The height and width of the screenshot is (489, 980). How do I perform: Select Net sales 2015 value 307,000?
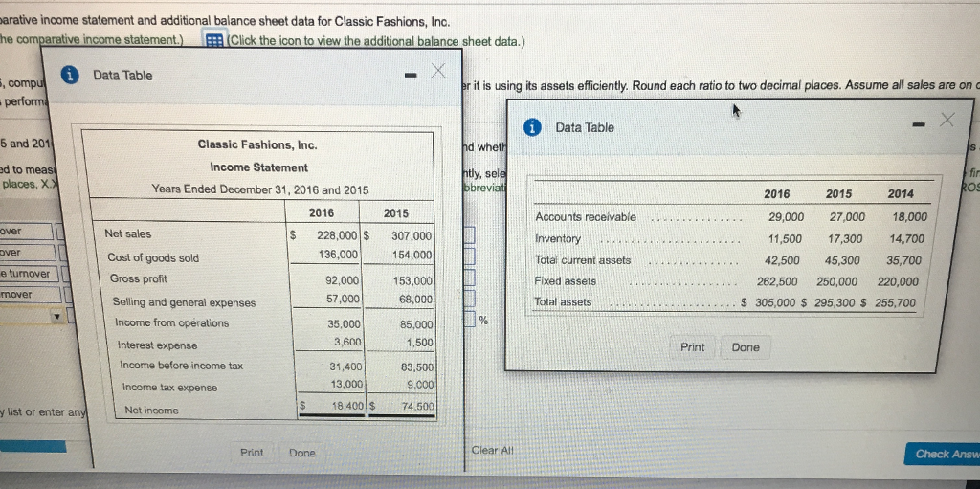[x=412, y=236]
